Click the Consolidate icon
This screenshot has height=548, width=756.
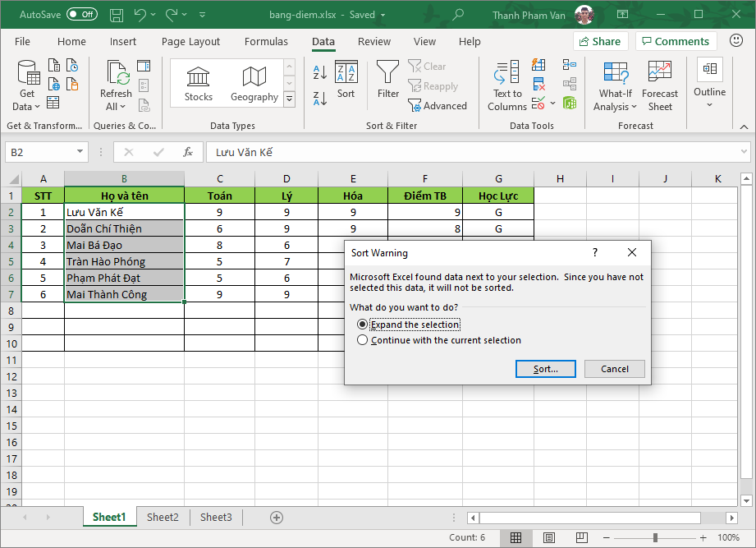(570, 65)
